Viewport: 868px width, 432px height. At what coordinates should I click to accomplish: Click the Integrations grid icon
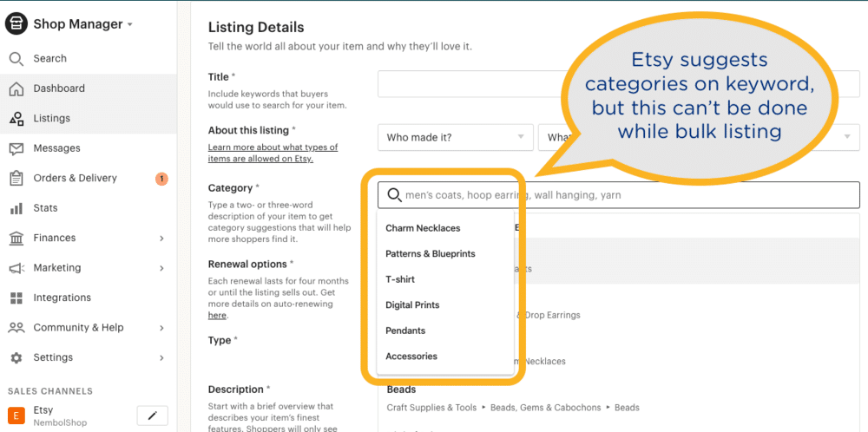(16, 298)
